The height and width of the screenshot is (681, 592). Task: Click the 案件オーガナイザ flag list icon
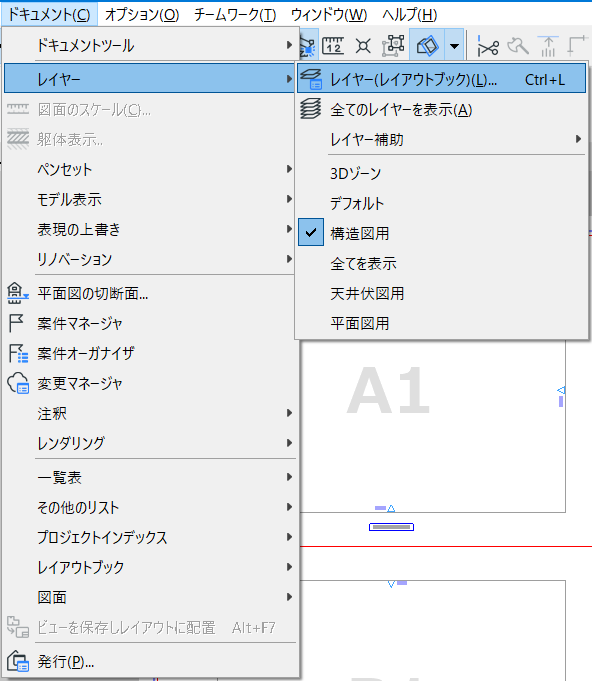click(x=18, y=353)
